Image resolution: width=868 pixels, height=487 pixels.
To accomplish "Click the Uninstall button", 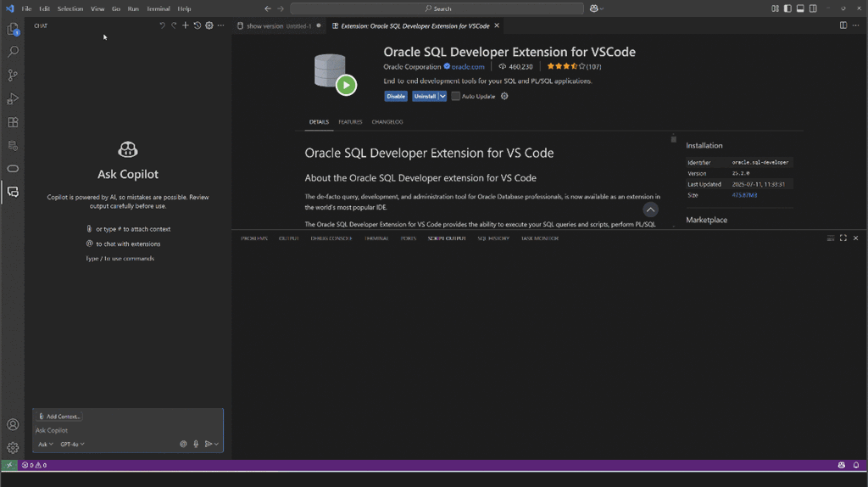I will pyautogui.click(x=426, y=96).
